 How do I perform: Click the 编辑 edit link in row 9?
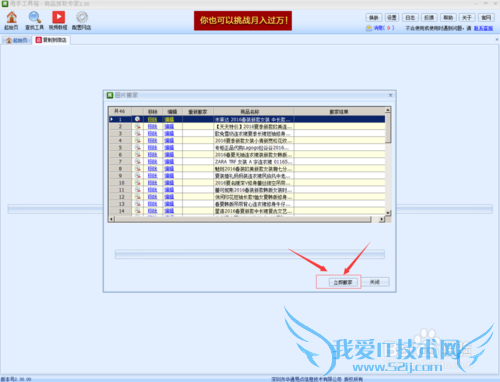[169, 176]
